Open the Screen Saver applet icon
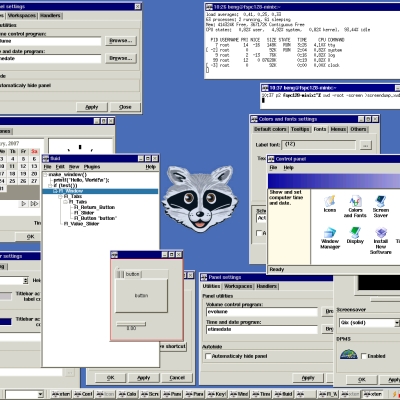 point(381,207)
